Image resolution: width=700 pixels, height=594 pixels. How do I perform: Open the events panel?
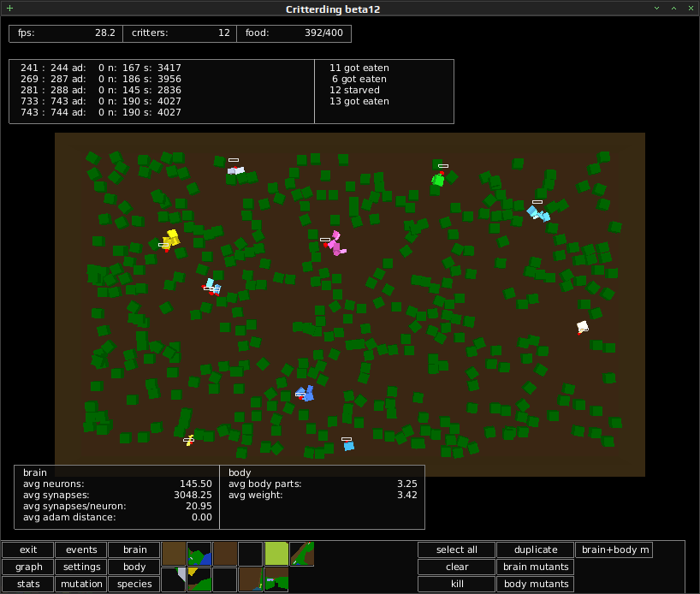click(81, 549)
